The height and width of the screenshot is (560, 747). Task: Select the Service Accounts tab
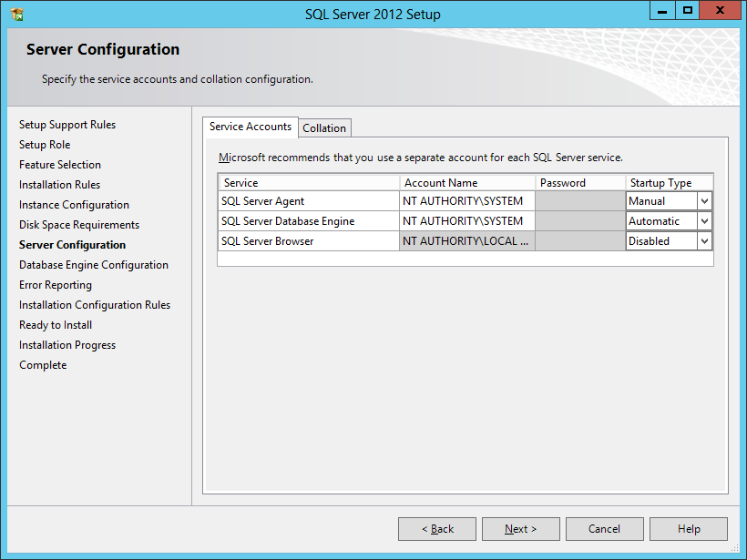point(251,127)
